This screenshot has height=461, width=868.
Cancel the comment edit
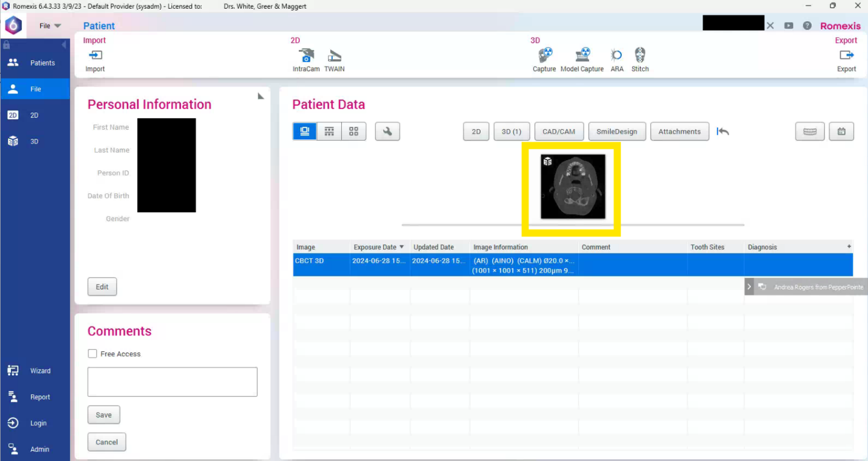coord(107,442)
